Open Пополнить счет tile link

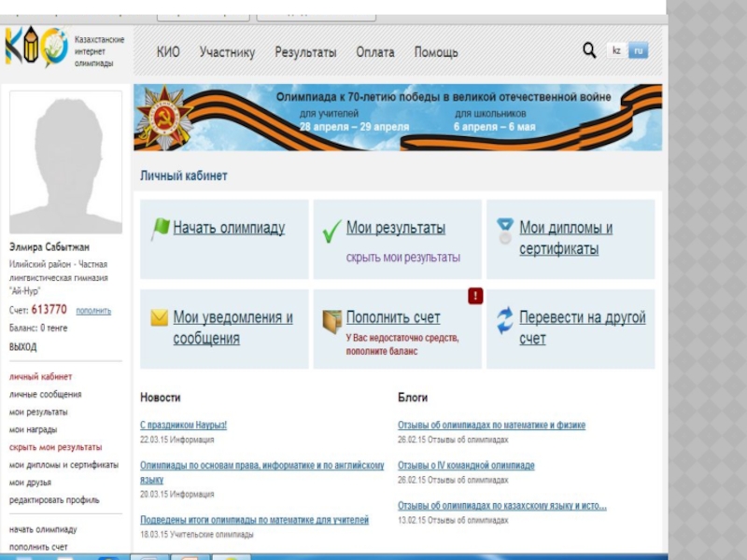point(393,317)
